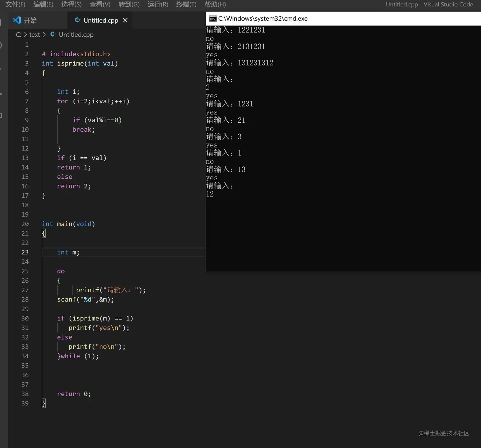Close the Untitled.cpp tab
The image size is (481, 448).
pyautogui.click(x=125, y=20)
